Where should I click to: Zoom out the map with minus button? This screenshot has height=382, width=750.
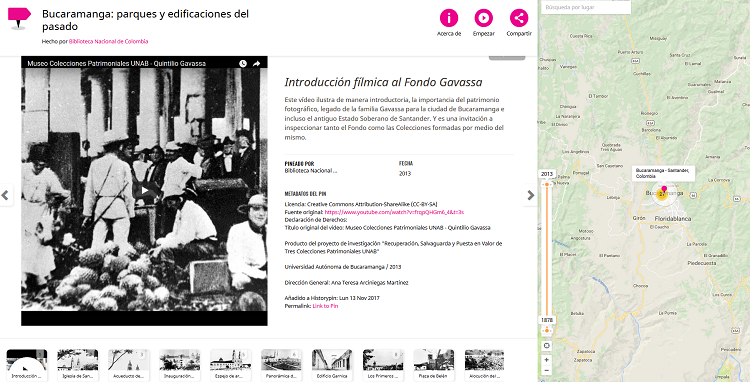(547, 371)
